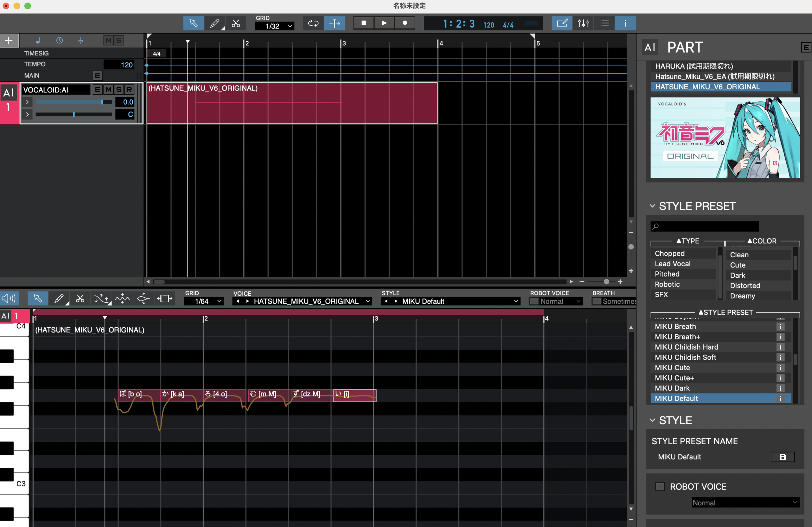Mute the VOCALOID:AI track
The width and height of the screenshot is (812, 527).
[108, 90]
